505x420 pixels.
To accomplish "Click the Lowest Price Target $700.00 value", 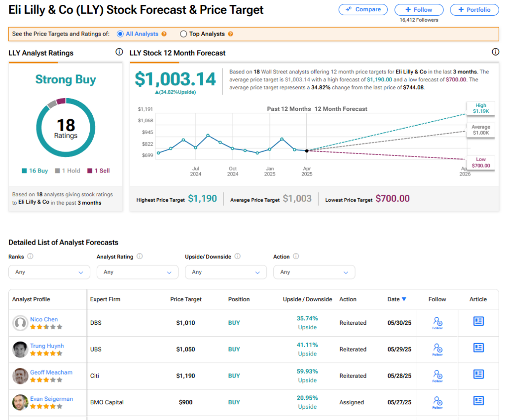I will click(x=393, y=199).
